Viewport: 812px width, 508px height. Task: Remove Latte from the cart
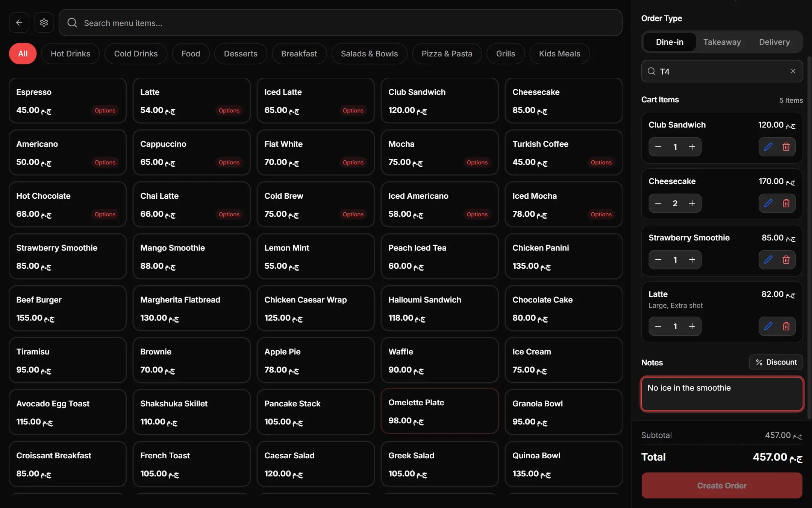coord(786,326)
